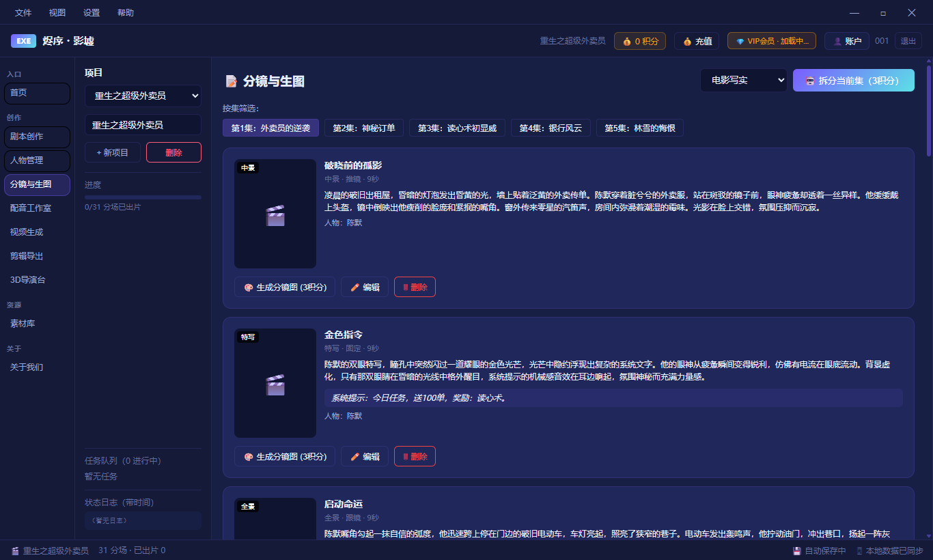Click 编辑 for 金色指令 shot

point(365,457)
